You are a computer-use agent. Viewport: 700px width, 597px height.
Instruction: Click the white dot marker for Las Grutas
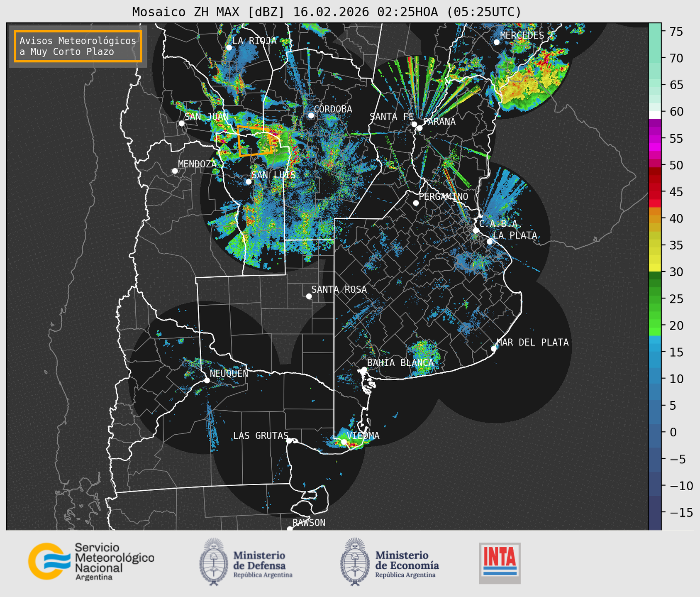tap(289, 441)
